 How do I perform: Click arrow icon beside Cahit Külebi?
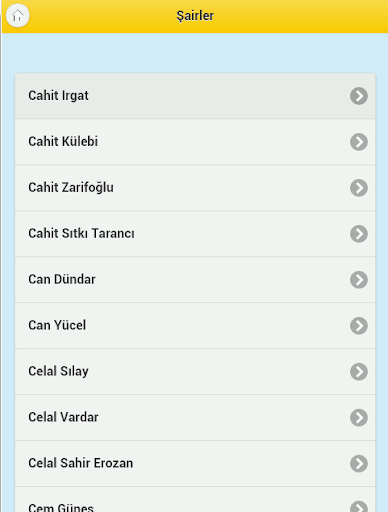pyautogui.click(x=359, y=142)
